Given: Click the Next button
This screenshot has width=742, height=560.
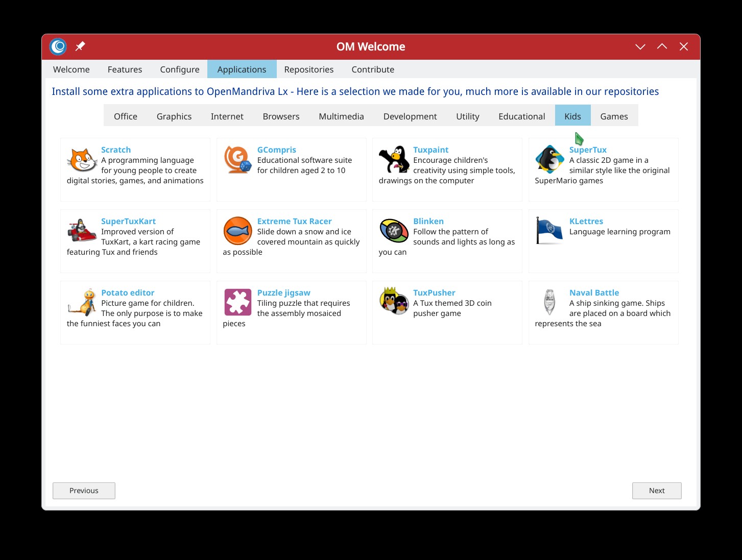Looking at the screenshot, I should click(x=657, y=491).
